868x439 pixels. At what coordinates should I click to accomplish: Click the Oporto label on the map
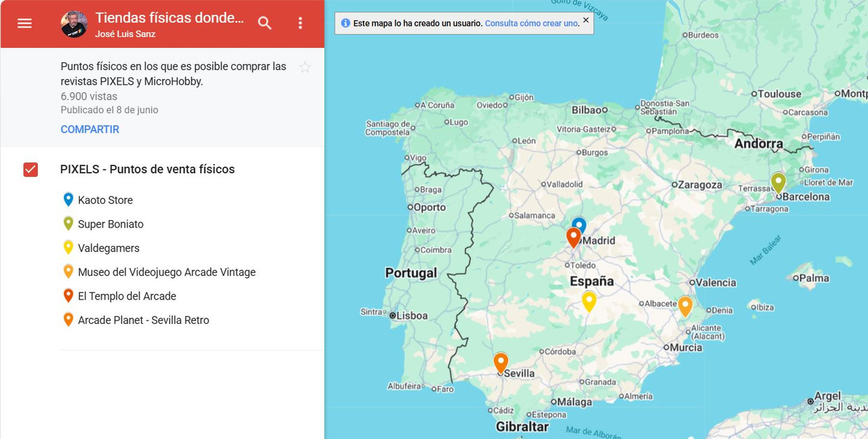tap(429, 207)
